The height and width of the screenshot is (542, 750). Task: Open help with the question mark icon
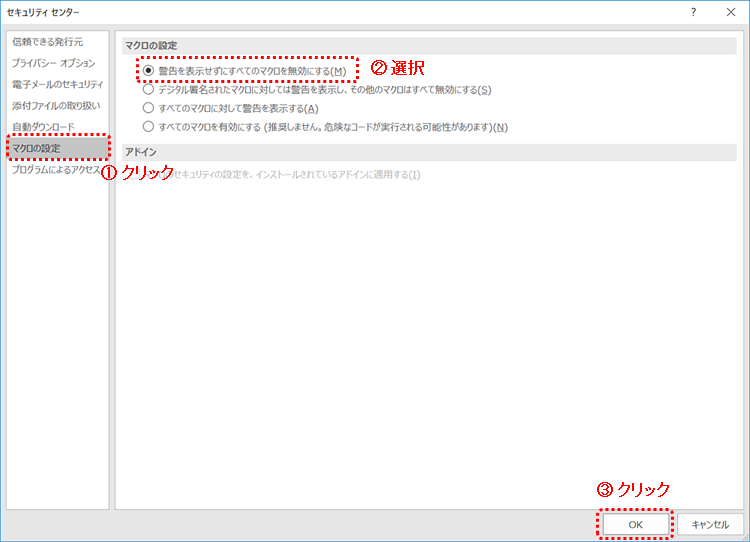[x=693, y=12]
